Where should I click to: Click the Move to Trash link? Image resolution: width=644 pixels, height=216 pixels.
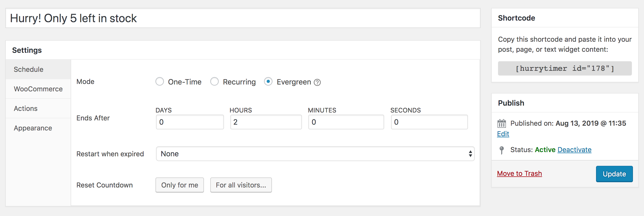[x=519, y=173]
